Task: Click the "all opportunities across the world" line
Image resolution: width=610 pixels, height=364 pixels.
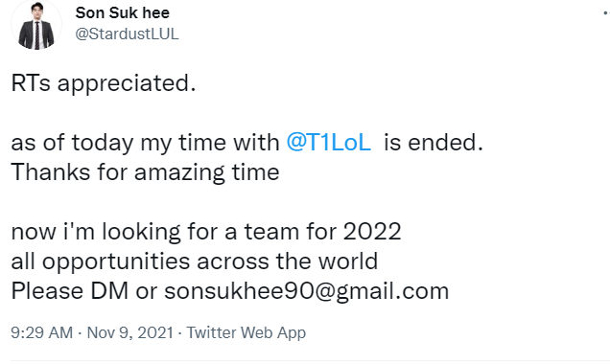Action: pyautogui.click(x=195, y=262)
